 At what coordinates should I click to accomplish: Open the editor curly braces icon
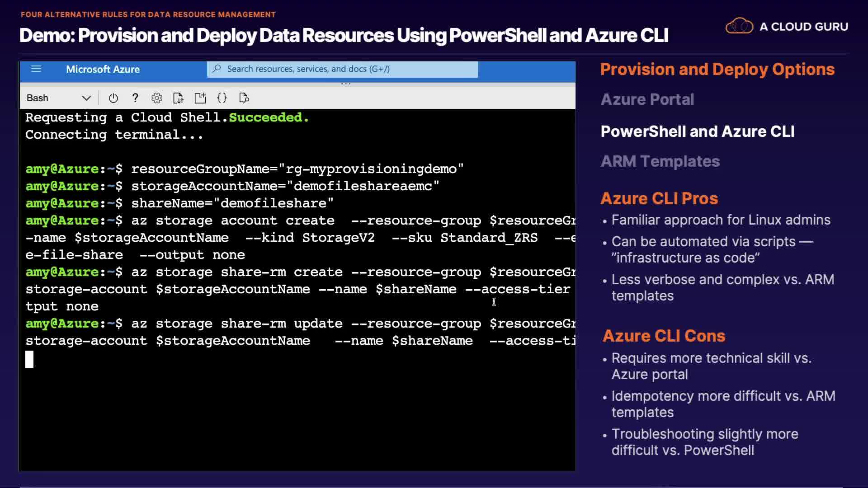tap(222, 98)
